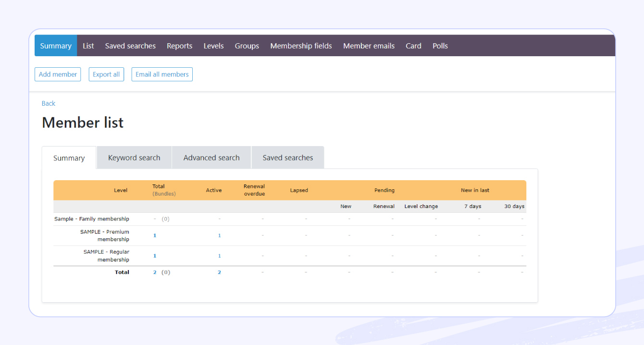Screen dimensions: 644x345
Task: Switch to the Keyword search tab
Action: click(134, 158)
